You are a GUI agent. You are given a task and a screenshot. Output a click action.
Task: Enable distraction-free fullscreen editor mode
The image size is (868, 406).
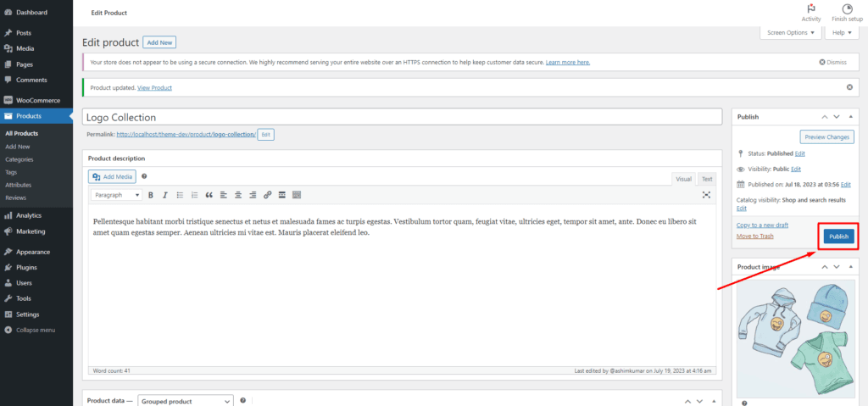[x=706, y=195]
